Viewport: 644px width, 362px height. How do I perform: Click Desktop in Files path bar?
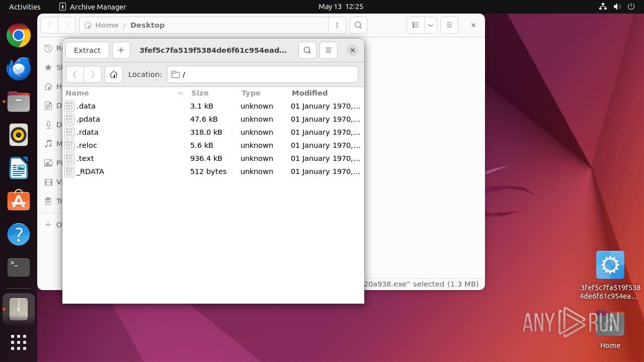click(x=147, y=25)
